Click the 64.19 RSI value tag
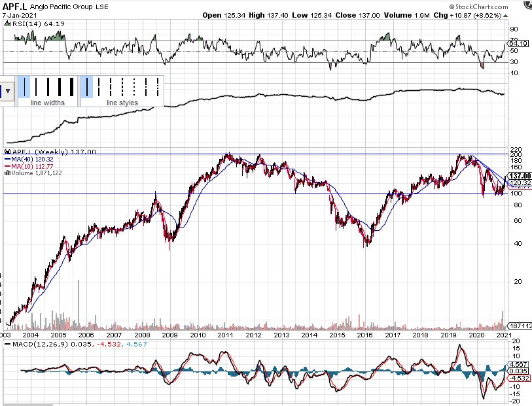 pos(518,43)
